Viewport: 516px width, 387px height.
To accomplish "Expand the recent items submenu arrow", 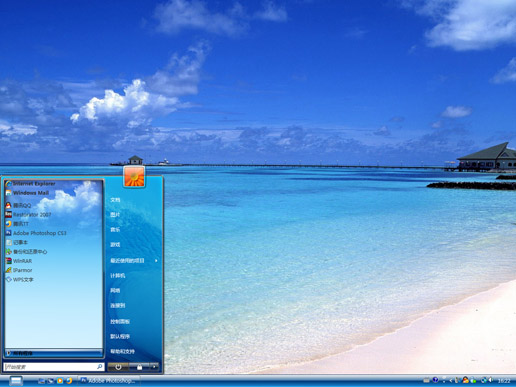I will point(156,261).
